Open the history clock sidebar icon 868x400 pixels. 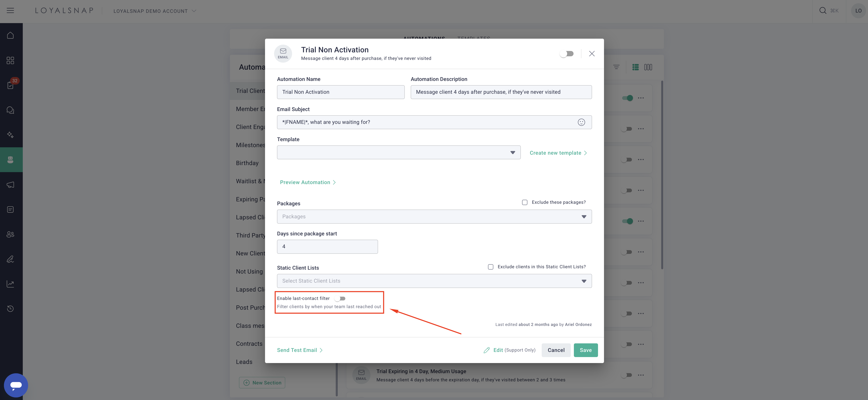(x=10, y=308)
